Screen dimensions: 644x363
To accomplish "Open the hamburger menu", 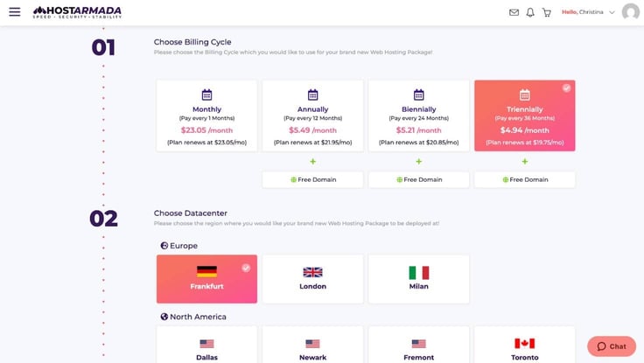I will click(14, 12).
